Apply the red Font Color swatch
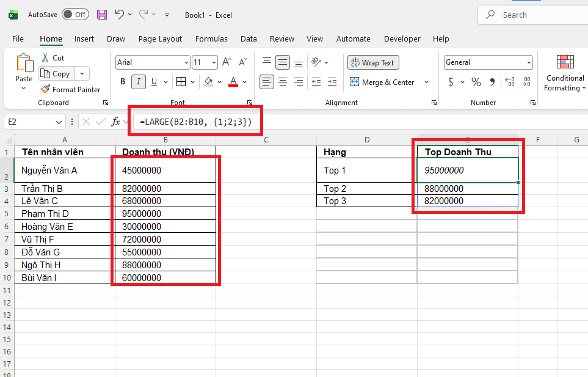 point(233,82)
